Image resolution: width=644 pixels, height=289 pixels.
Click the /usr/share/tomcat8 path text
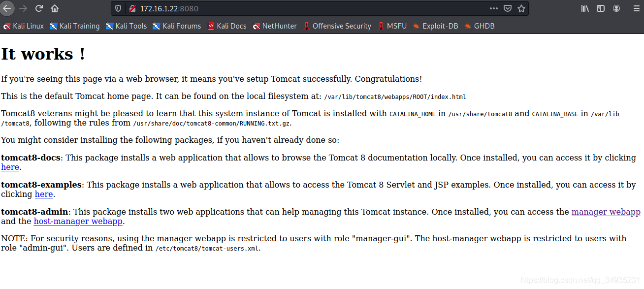click(480, 114)
